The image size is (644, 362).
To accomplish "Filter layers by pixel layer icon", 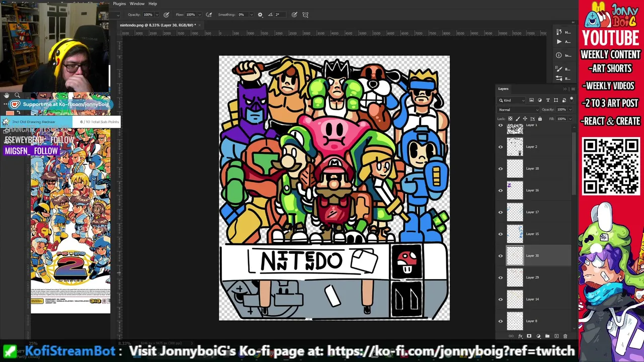I will [532, 100].
